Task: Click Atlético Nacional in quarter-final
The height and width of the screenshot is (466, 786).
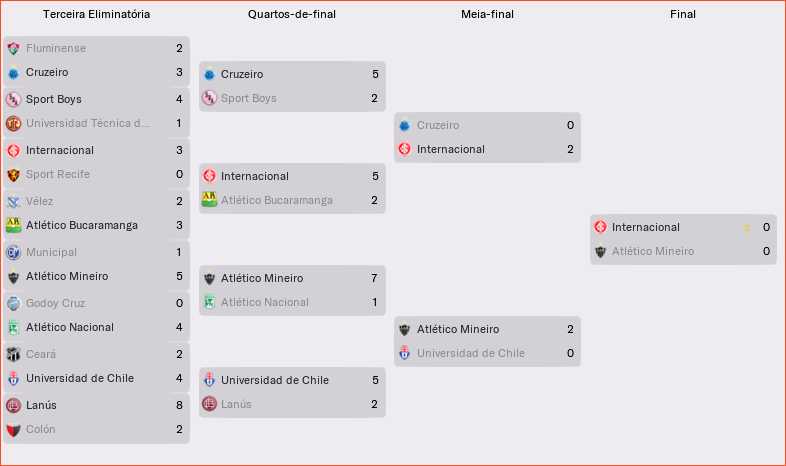Action: tap(264, 302)
